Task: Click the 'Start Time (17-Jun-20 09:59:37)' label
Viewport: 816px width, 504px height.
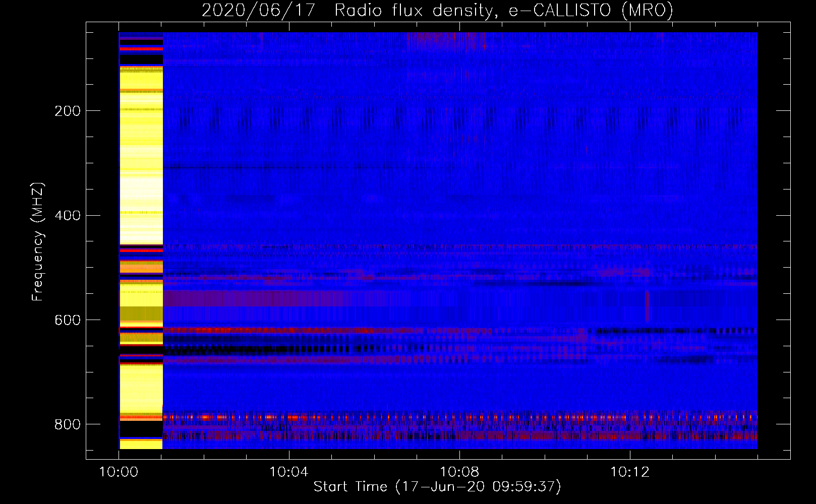Action: coord(437,487)
